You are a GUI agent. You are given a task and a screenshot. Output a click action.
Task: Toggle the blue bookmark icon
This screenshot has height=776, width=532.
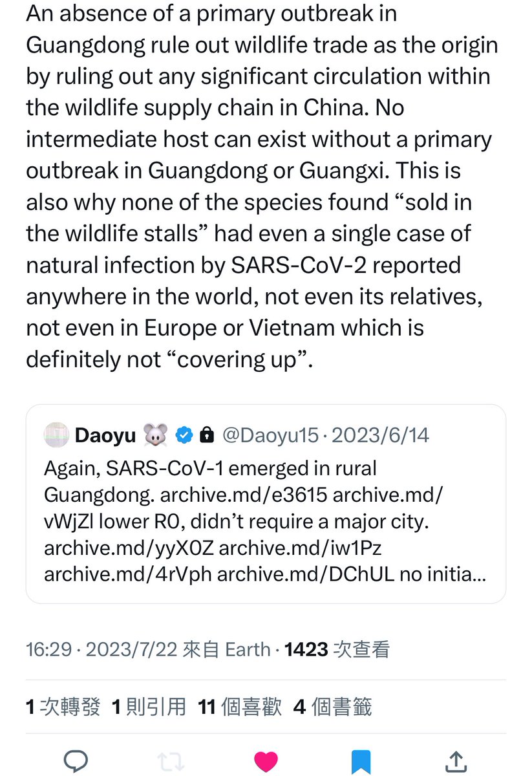coord(361,760)
